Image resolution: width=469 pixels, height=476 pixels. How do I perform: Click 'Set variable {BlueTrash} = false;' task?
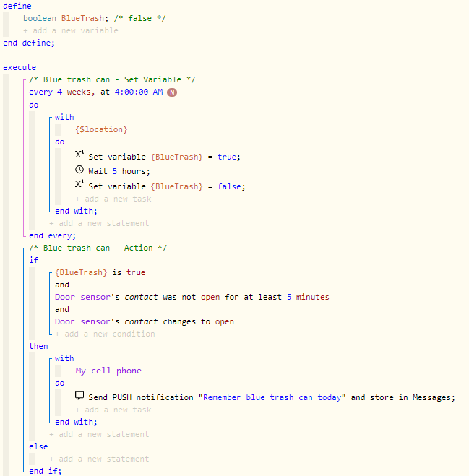(167, 186)
